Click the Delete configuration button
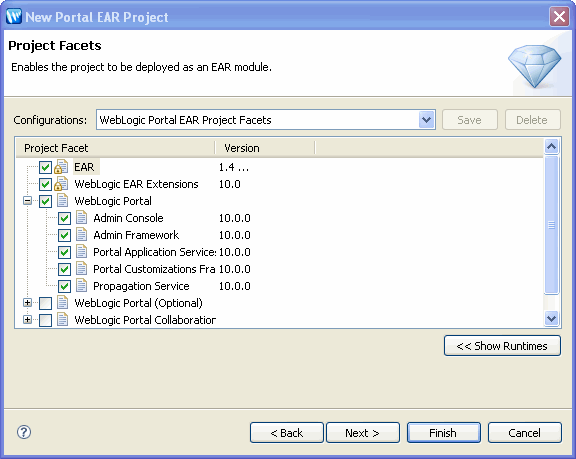 533,120
